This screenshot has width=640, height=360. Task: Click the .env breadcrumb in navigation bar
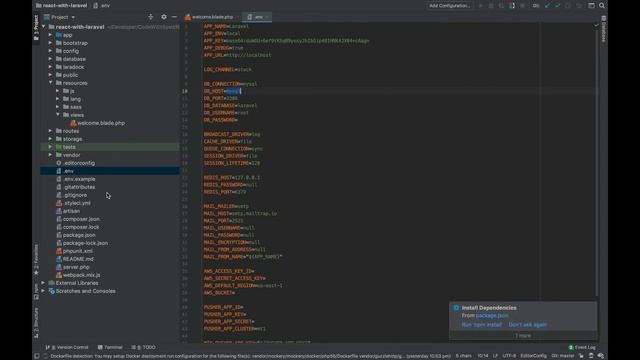[x=102, y=6]
